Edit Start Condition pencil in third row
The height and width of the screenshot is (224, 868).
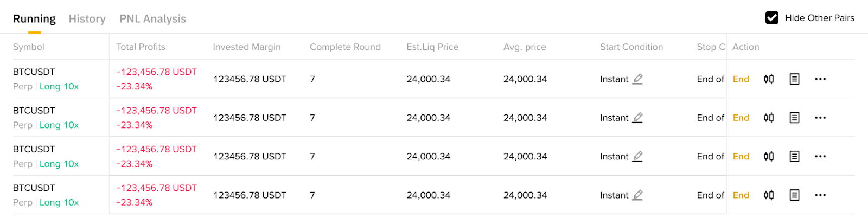pyautogui.click(x=637, y=157)
